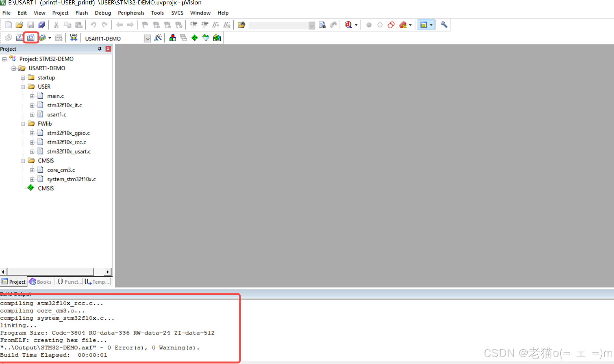Click the Save All icon
The image size is (614, 364).
pos(42,25)
